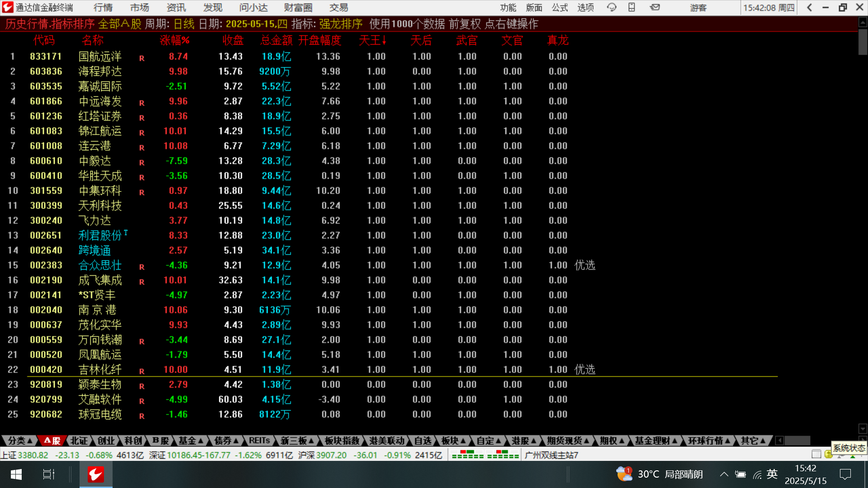Select stock row 吉林化纤
The image size is (868, 488).
pos(100,370)
